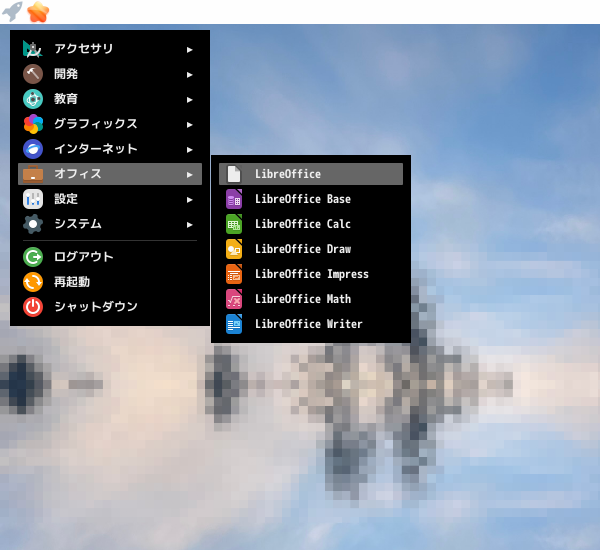Click the white document LibreOffice icon

tap(234, 174)
